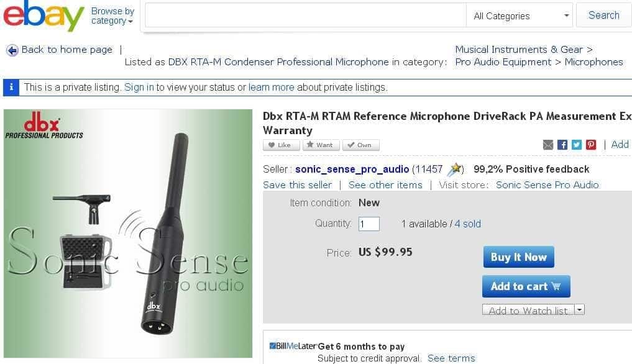632x364 pixels.
Task: Expand Browse by category menu
Action: tap(112, 16)
